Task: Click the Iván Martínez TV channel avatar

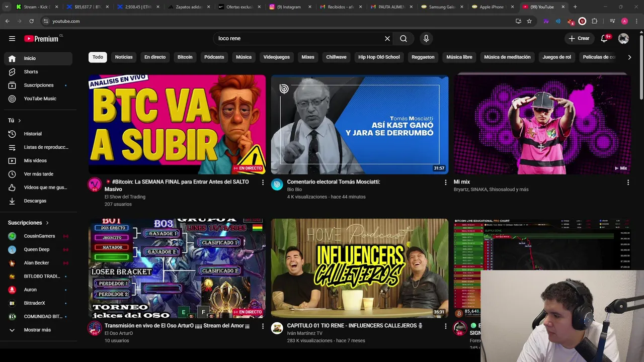Action: 277,328
